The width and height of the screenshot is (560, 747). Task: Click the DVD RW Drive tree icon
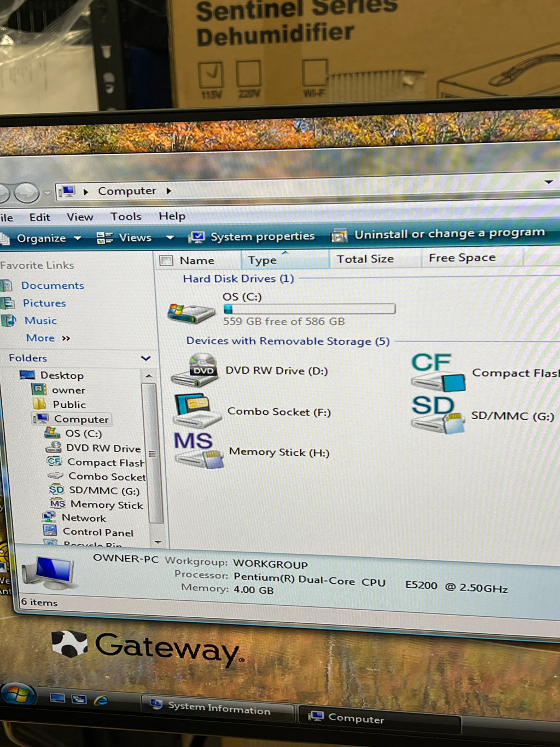[53, 447]
